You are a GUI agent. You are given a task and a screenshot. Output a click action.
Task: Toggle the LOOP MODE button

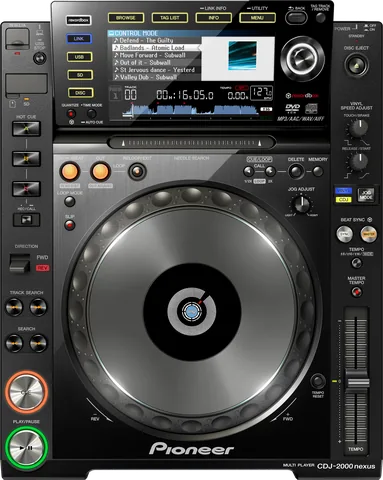(69, 201)
